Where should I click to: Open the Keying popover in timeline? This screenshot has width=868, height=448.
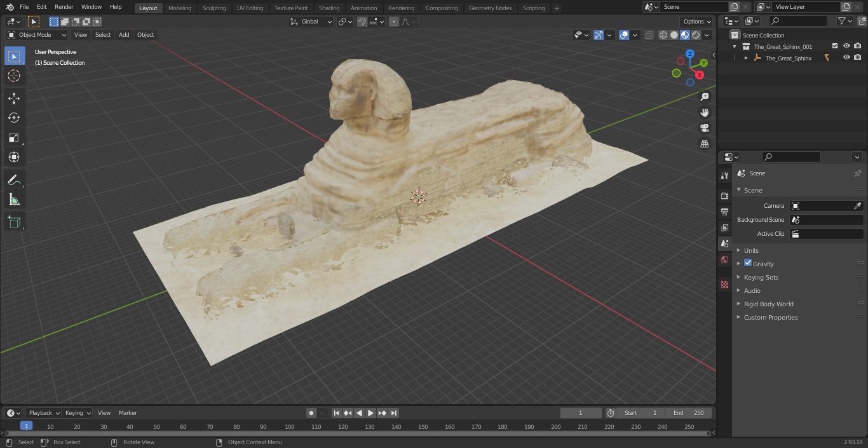tap(78, 413)
